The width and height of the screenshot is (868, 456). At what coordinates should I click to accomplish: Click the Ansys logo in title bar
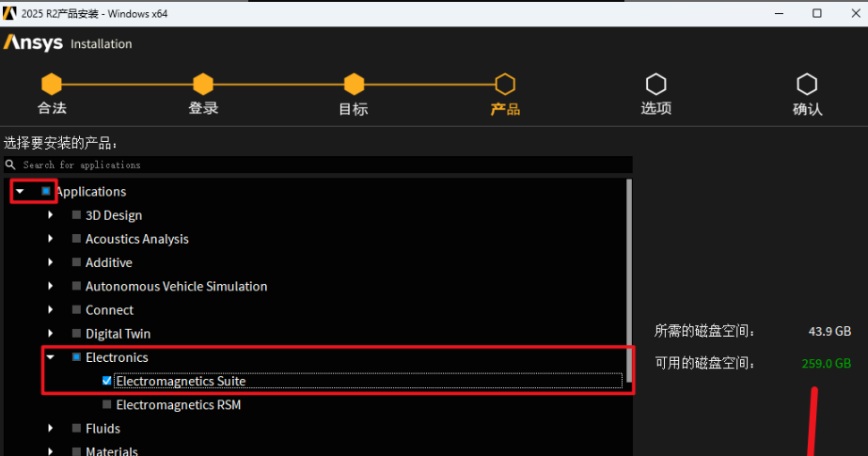(9, 13)
